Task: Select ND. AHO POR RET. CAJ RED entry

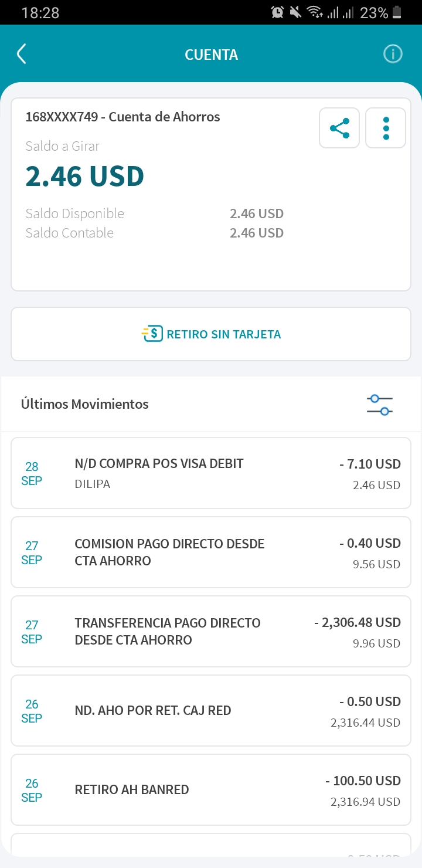Action: pos(211,711)
